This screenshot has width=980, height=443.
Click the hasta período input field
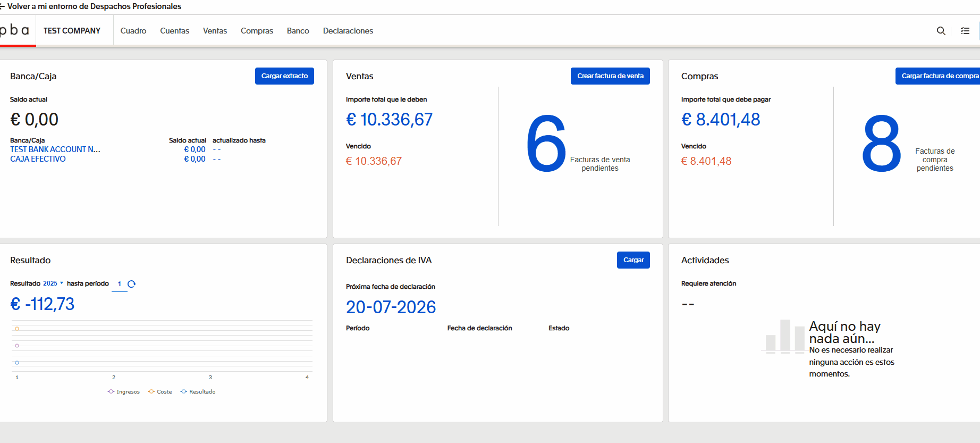coord(120,284)
